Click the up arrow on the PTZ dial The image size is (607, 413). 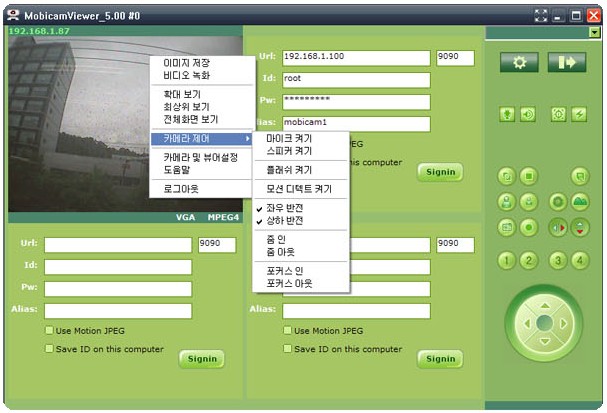click(x=545, y=306)
